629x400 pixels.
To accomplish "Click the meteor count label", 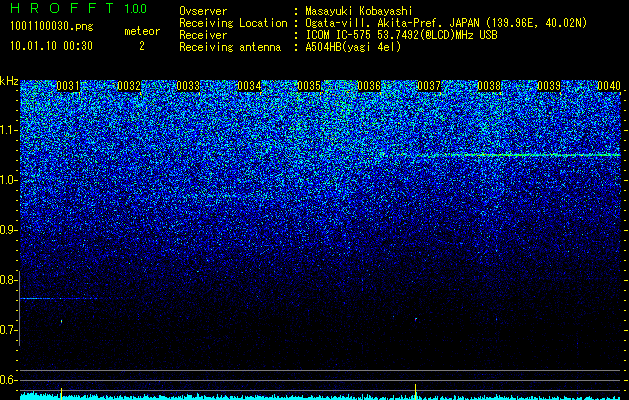I will [142, 31].
